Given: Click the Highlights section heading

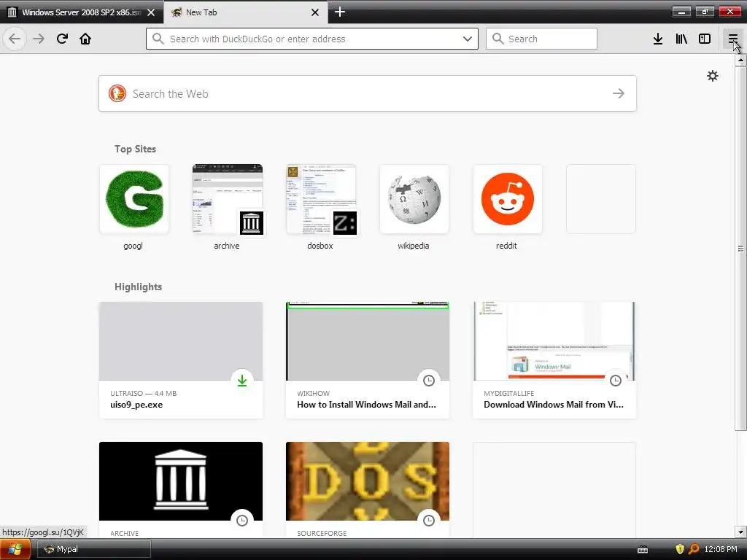Looking at the screenshot, I should pyautogui.click(x=138, y=287).
